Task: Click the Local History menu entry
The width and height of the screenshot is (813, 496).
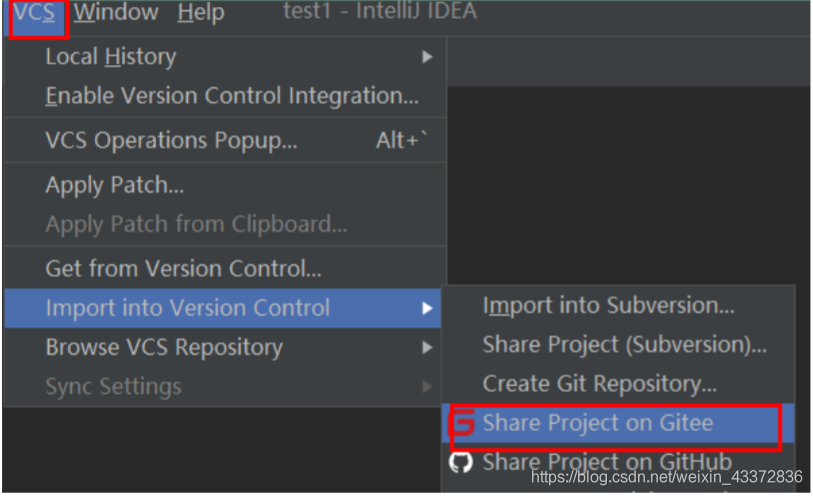Action: (110, 57)
